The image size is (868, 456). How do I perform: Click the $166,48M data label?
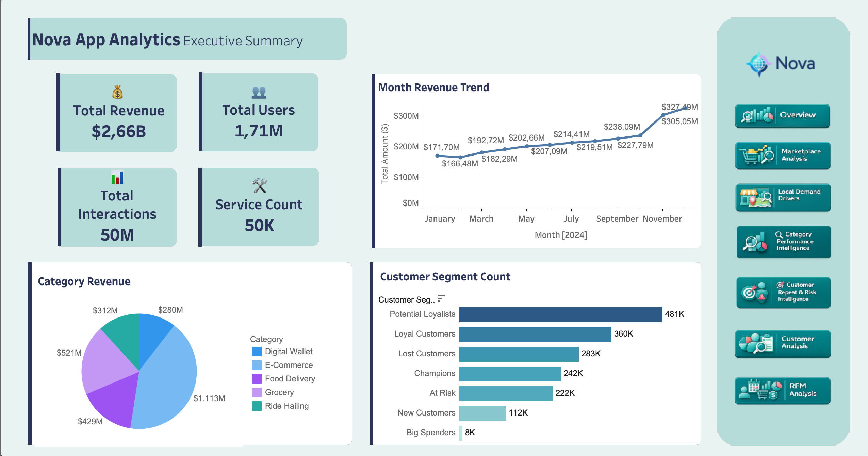(460, 163)
